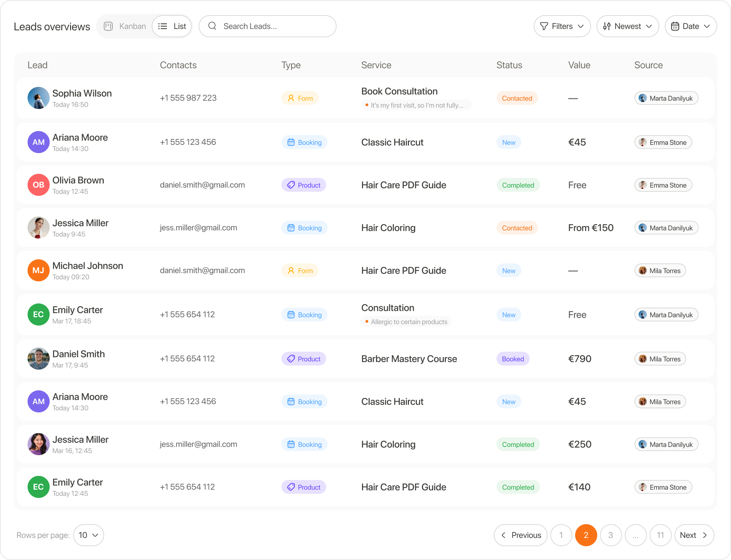Click the Booking tag for Jessica Miller Contacted row
731x560 pixels.
click(x=304, y=228)
